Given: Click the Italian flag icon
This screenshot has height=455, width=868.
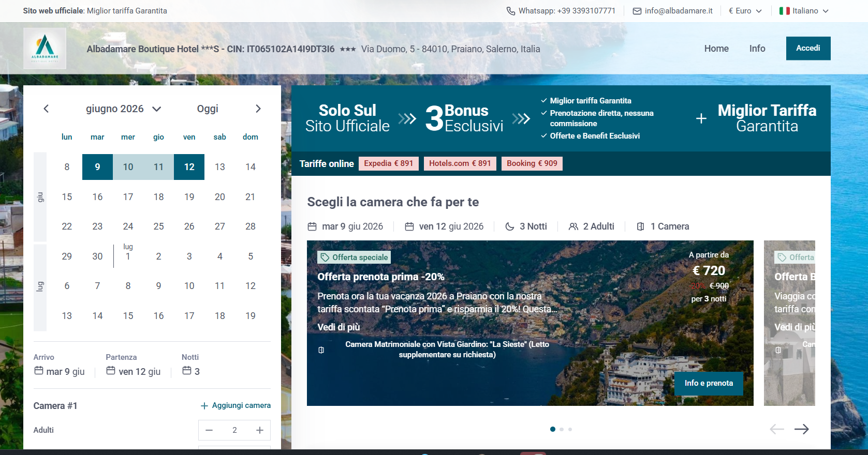Looking at the screenshot, I should [785, 11].
